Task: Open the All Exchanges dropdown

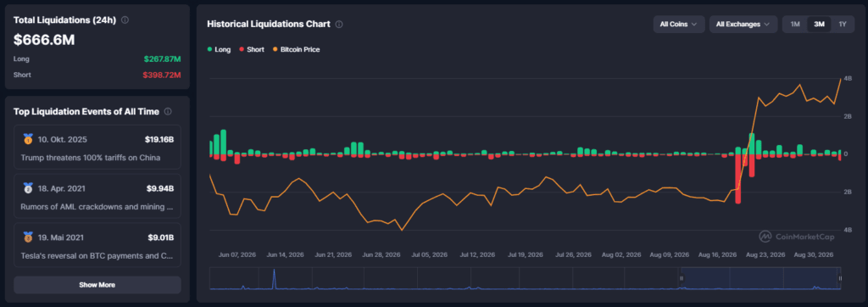Action: [x=743, y=25]
